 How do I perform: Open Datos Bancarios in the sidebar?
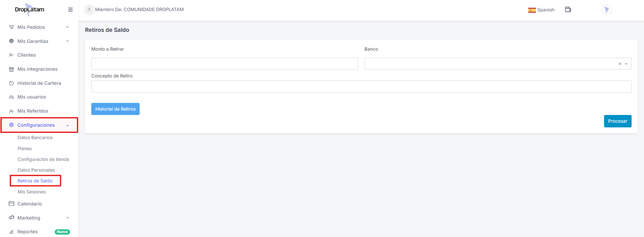[35, 137]
